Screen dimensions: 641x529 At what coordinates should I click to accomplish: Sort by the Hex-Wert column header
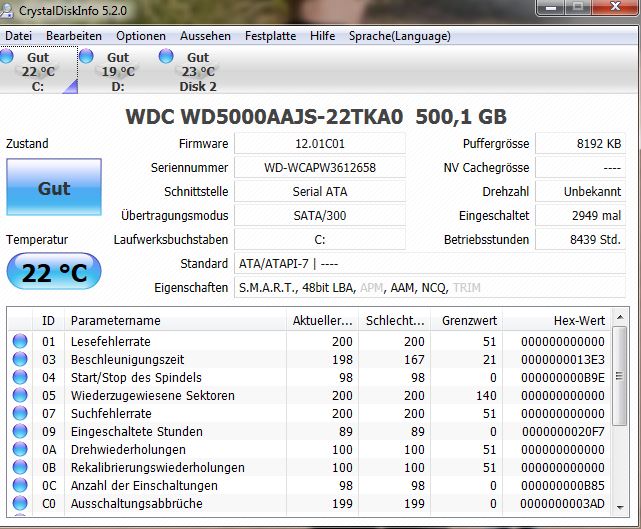point(557,321)
